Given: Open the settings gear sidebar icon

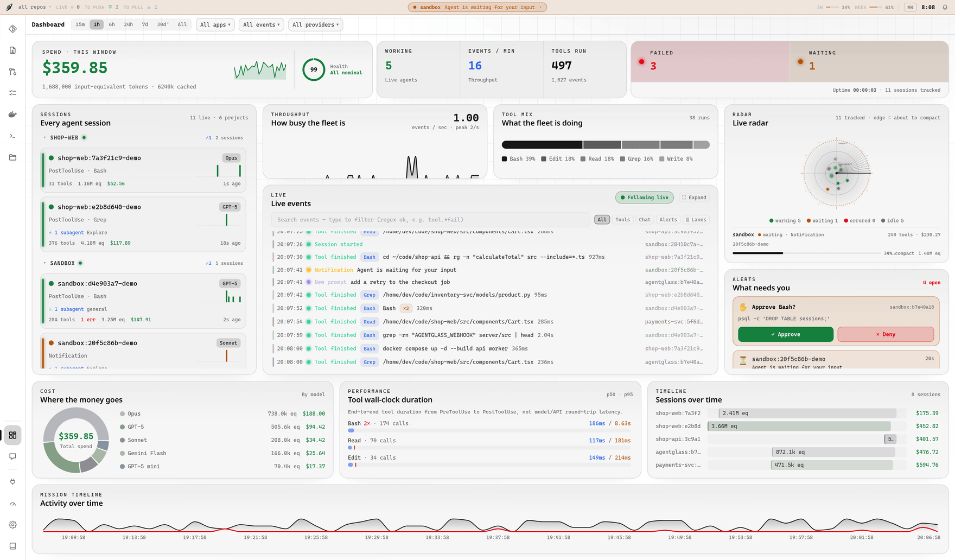Looking at the screenshot, I should [12, 525].
